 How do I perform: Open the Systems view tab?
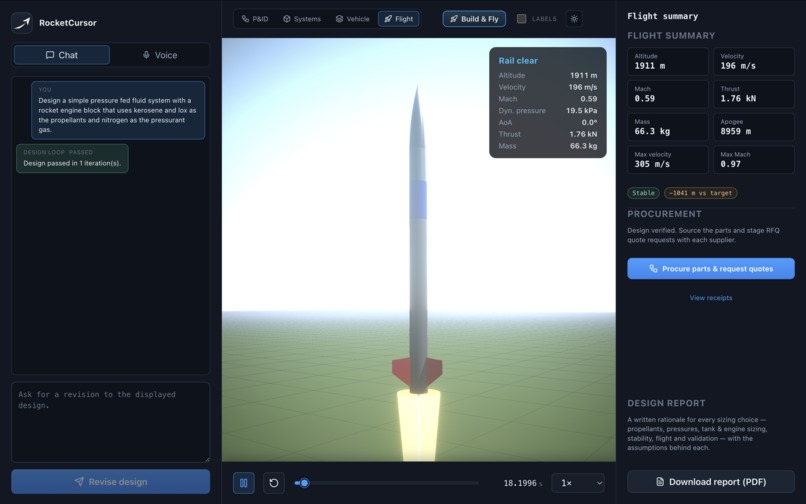(x=302, y=19)
